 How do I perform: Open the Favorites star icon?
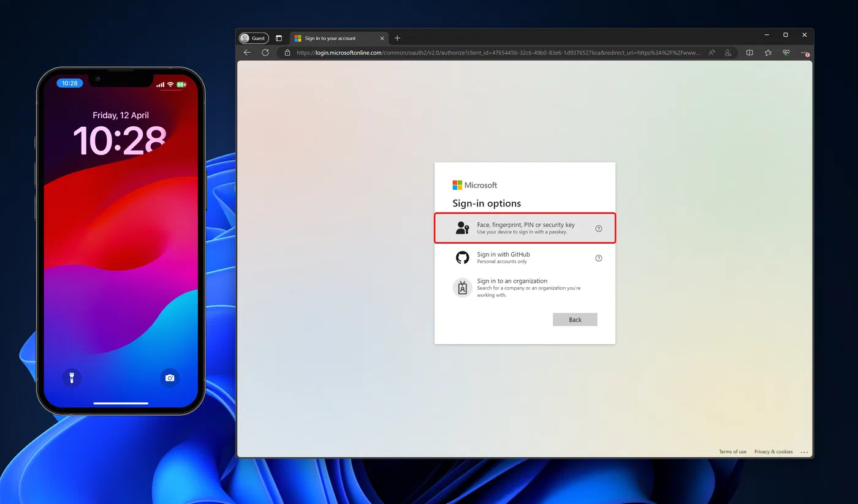pos(768,53)
